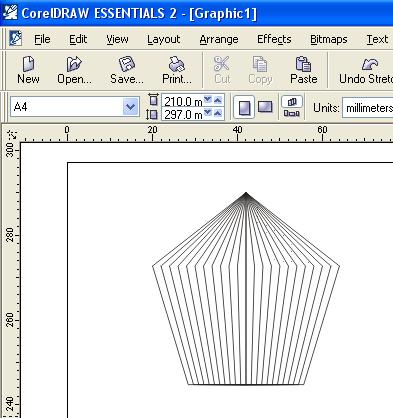
Task: Expand the A4 paper size dropdown
Action: tap(130, 107)
